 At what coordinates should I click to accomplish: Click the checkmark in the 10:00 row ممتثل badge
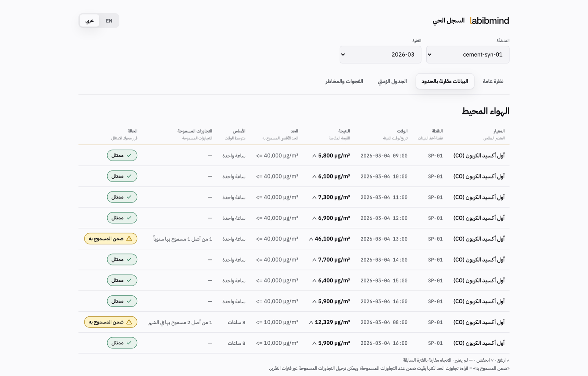coord(129,176)
